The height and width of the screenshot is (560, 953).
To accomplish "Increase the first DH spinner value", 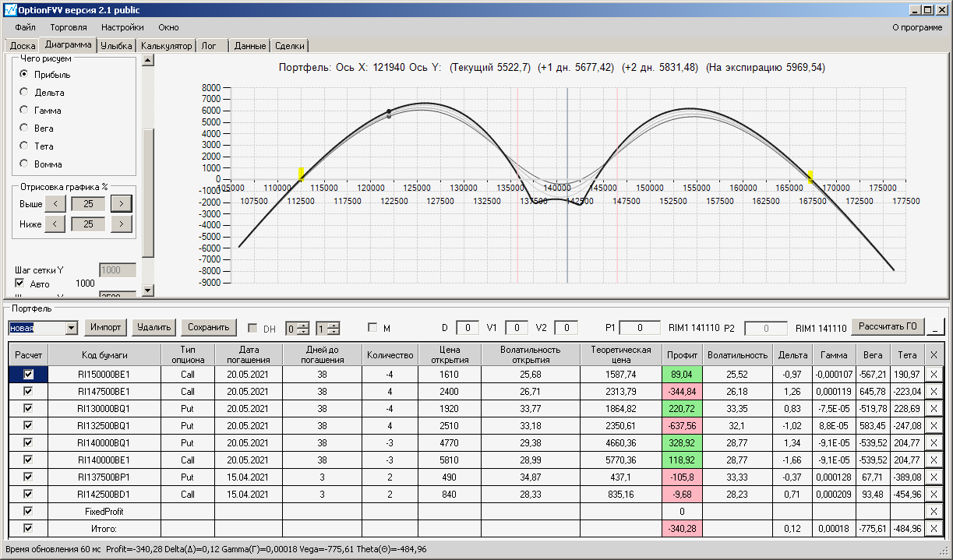I will [304, 325].
